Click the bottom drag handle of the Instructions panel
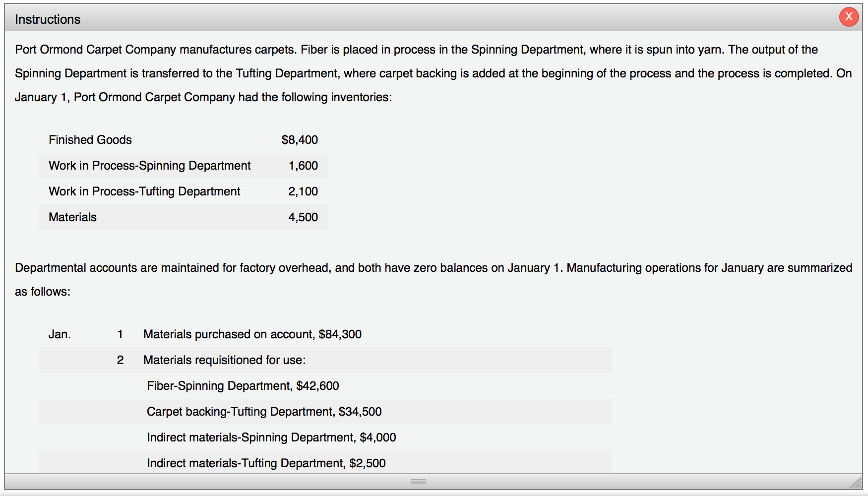This screenshot has height=496, width=868. [418, 481]
